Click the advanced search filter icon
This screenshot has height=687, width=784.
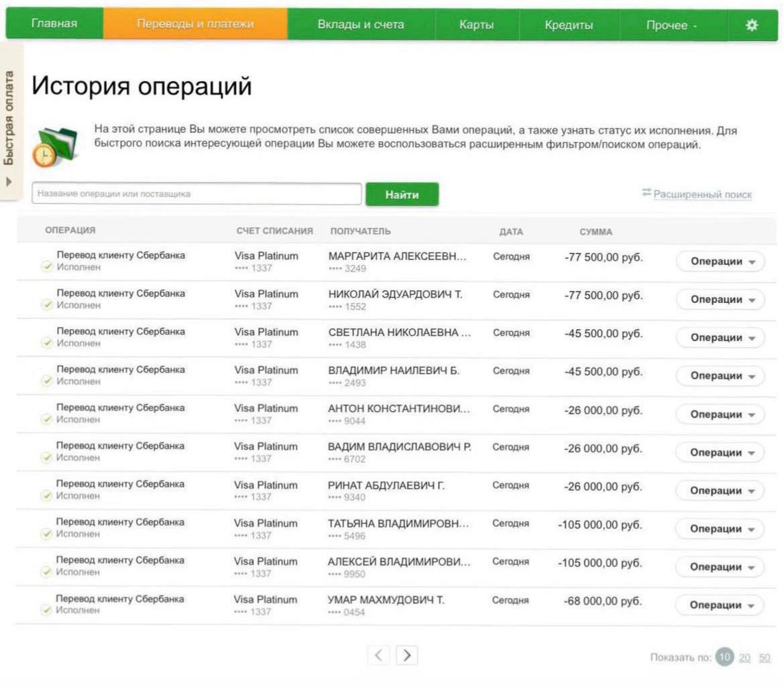pos(646,193)
